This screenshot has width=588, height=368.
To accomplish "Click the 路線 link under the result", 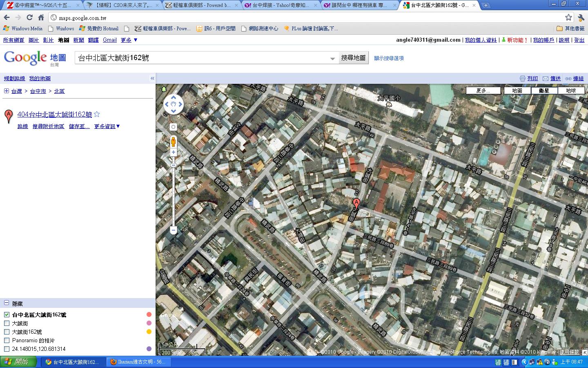I will (x=22, y=126).
